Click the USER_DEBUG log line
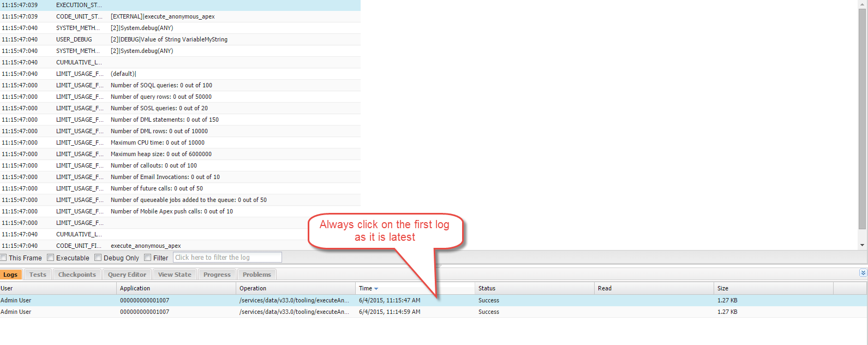The image size is (868, 345). pyautogui.click(x=169, y=39)
